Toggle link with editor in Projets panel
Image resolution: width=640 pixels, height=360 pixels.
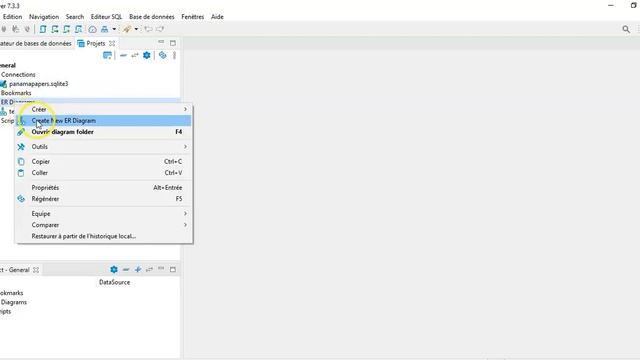click(x=135, y=55)
